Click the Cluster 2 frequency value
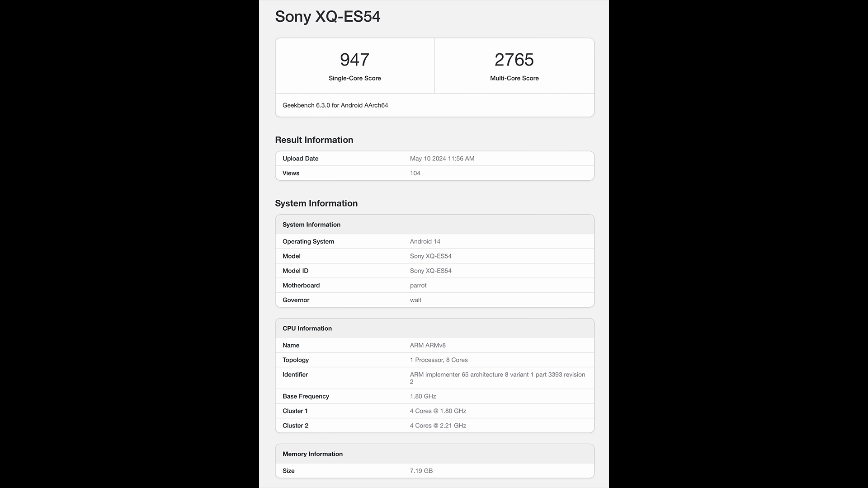868x488 pixels. click(438, 426)
